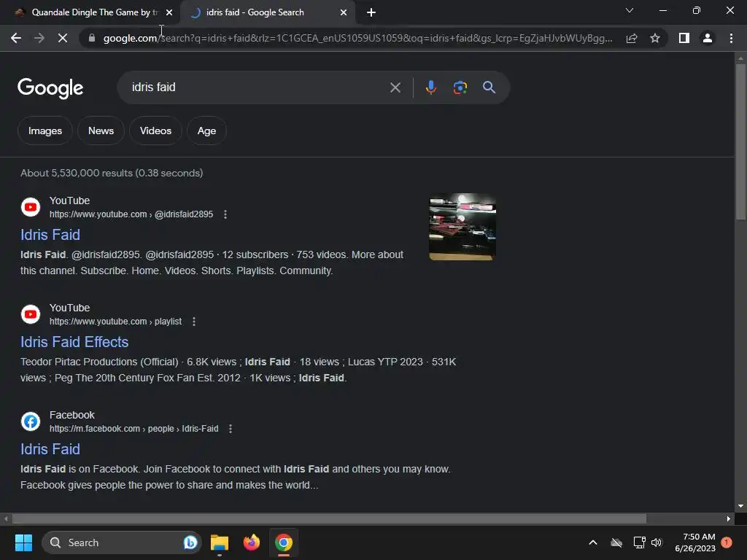This screenshot has height=560, width=747.
Task: Share this page from the address bar
Action: [632, 38]
